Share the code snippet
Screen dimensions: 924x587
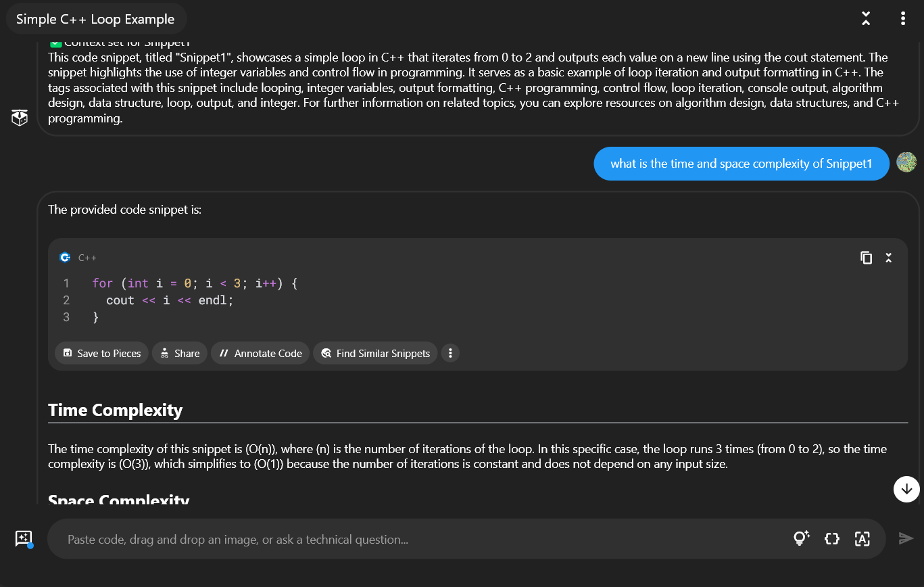coord(180,353)
